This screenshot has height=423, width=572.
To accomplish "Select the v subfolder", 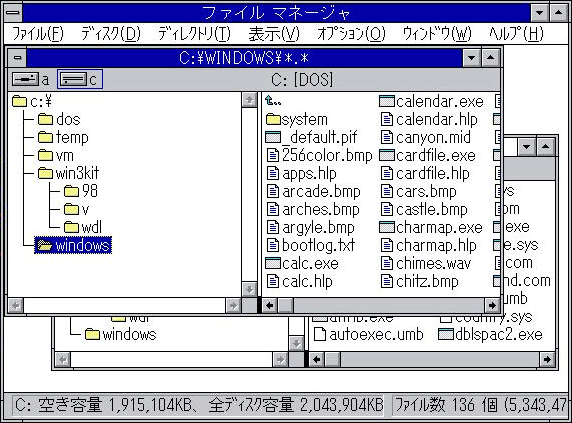I will (x=76, y=209).
